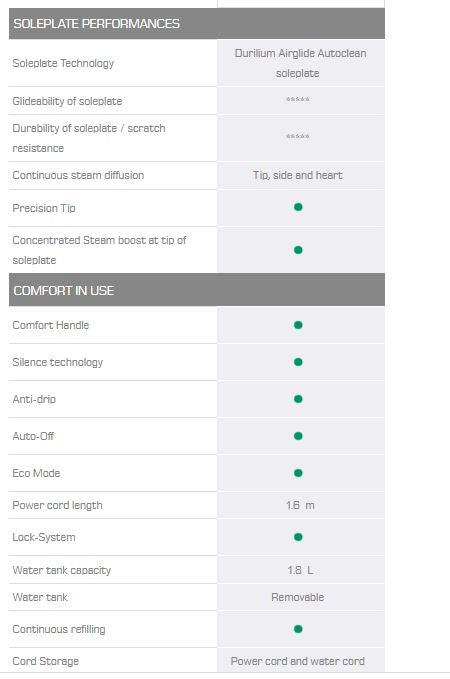The height and width of the screenshot is (679, 450).
Task: Click the Durability of soleplate star rating
Action: tap(298, 136)
